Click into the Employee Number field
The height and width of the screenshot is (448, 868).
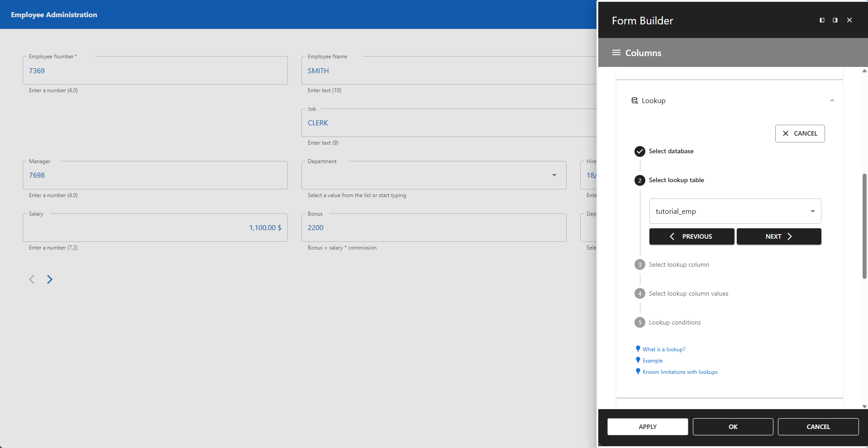point(155,71)
